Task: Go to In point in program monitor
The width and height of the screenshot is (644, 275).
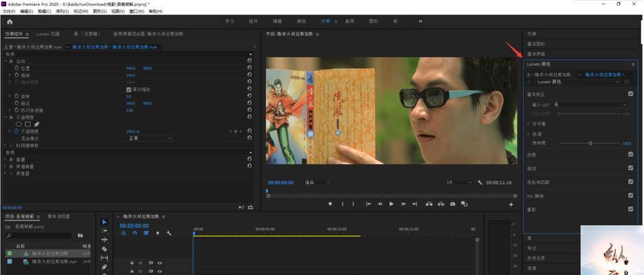Action: (x=368, y=204)
